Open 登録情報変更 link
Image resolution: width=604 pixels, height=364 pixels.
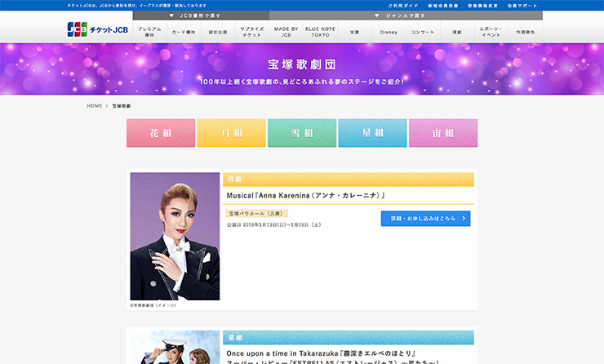click(482, 6)
